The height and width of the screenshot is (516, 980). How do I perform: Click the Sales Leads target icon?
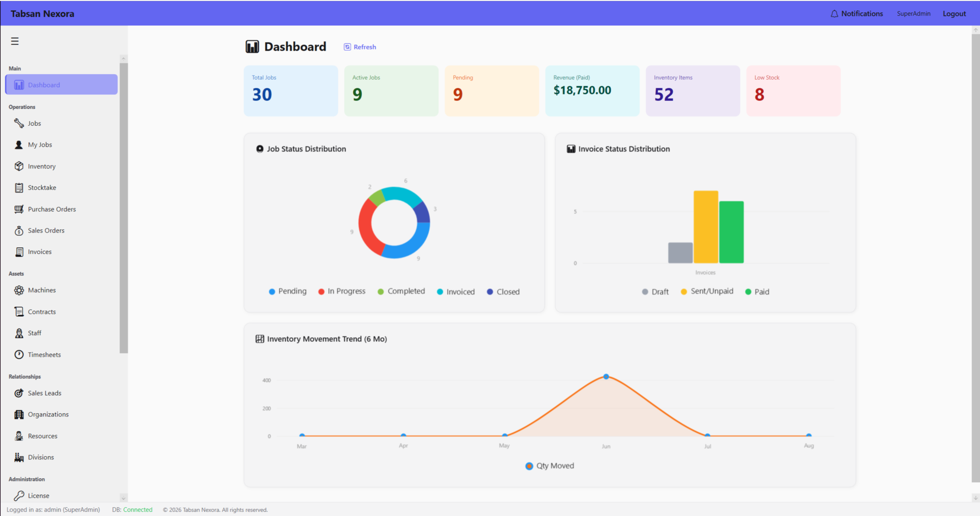pyautogui.click(x=19, y=393)
